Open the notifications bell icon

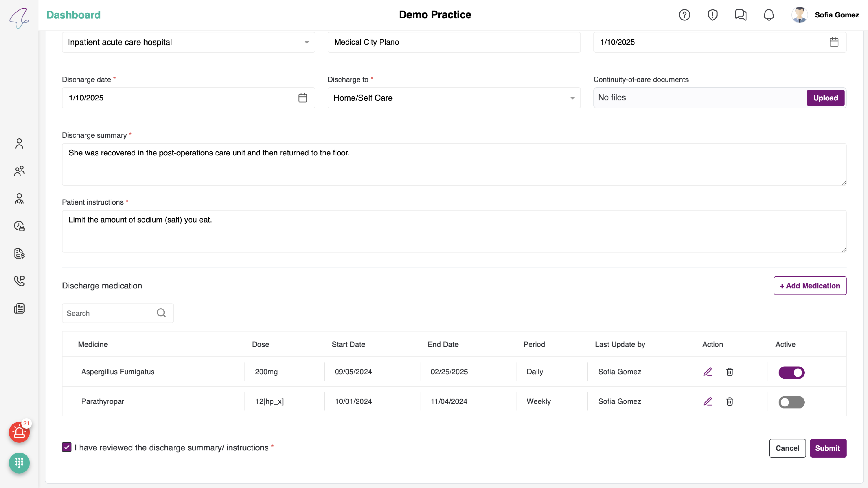(x=768, y=15)
